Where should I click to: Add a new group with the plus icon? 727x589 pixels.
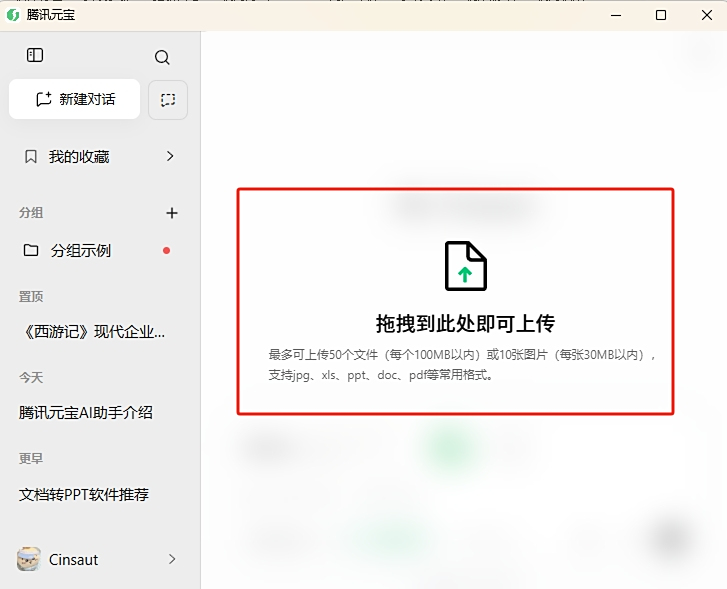(171, 213)
